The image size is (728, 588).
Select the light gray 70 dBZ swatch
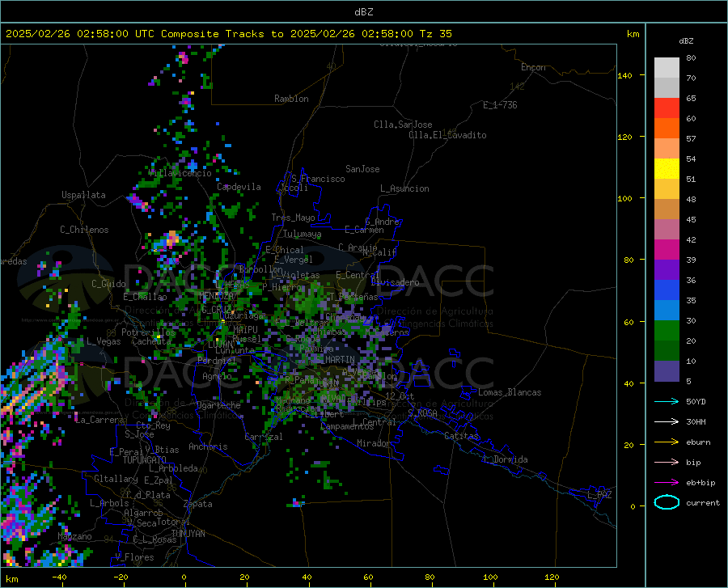[667, 67]
